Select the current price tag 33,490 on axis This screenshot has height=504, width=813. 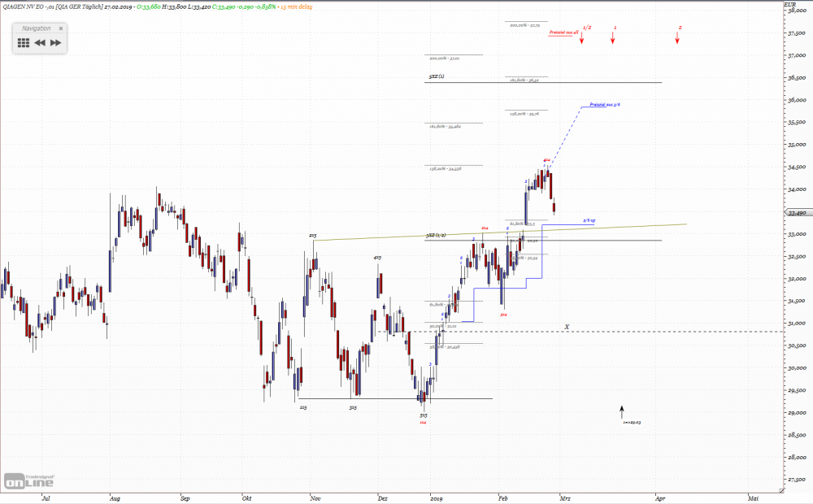[797, 213]
